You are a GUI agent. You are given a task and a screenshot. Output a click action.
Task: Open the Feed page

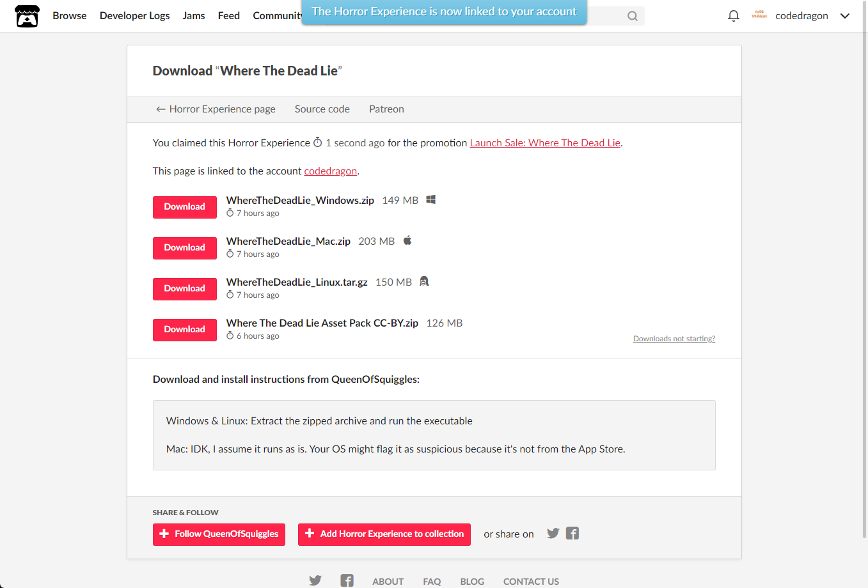pyautogui.click(x=229, y=15)
